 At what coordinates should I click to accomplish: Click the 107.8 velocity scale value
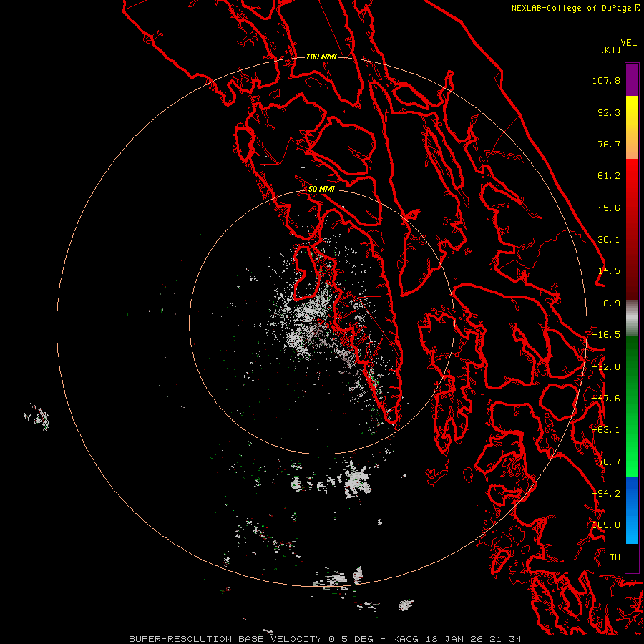tap(606, 80)
